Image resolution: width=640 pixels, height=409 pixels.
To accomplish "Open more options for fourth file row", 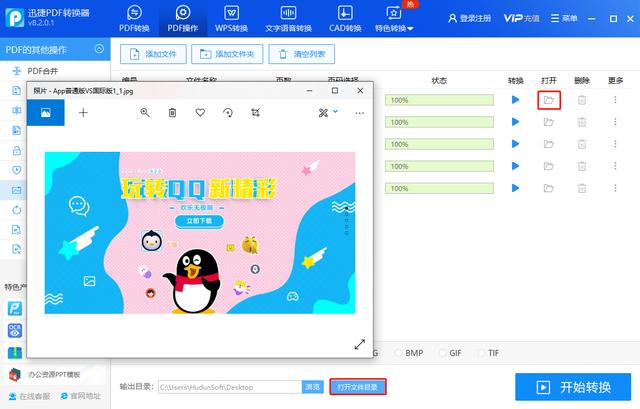I will click(615, 166).
